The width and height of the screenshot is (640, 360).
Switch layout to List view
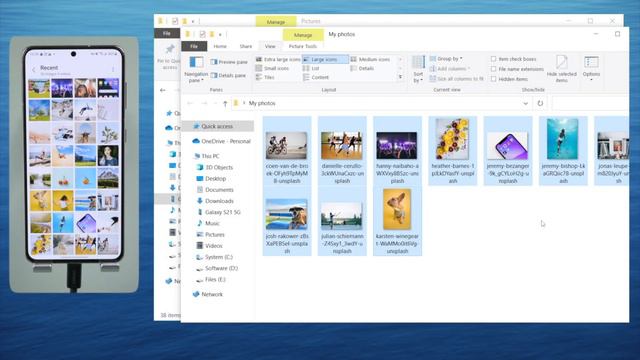(311, 69)
